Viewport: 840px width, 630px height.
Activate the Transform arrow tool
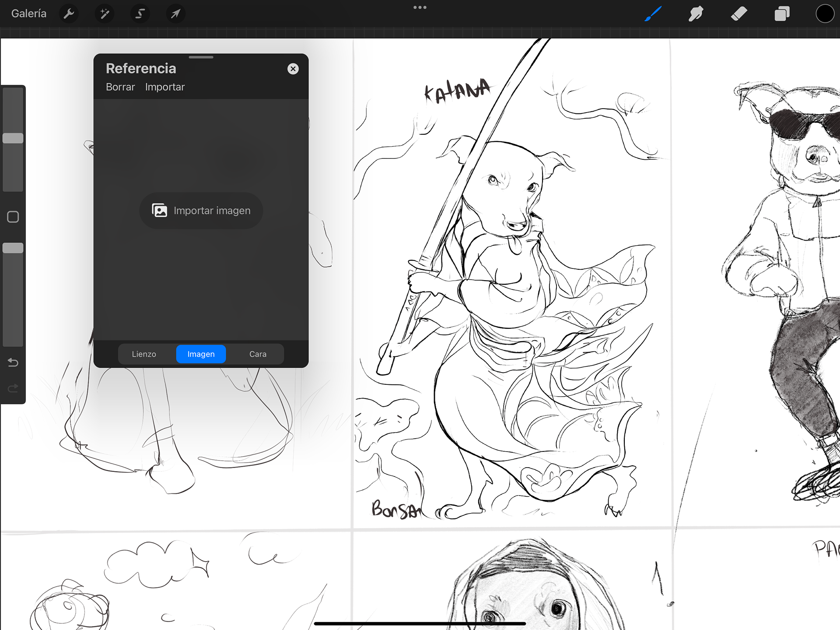point(175,14)
